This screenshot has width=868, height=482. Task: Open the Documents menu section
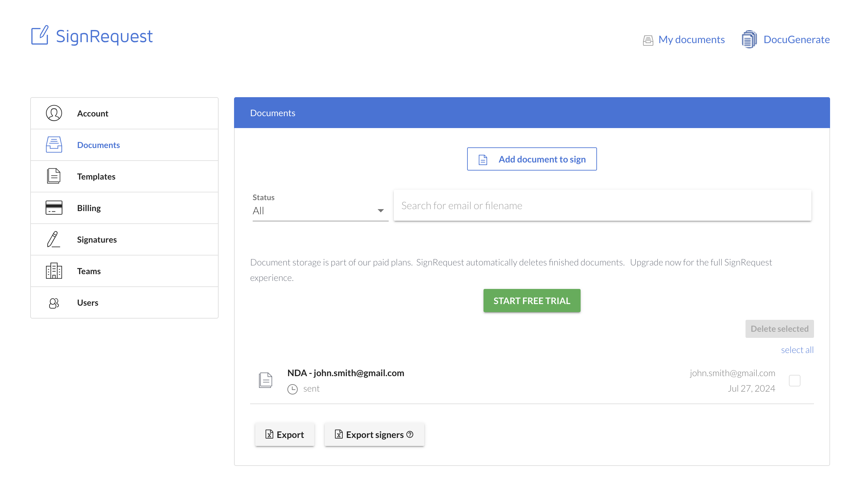pyautogui.click(x=124, y=144)
